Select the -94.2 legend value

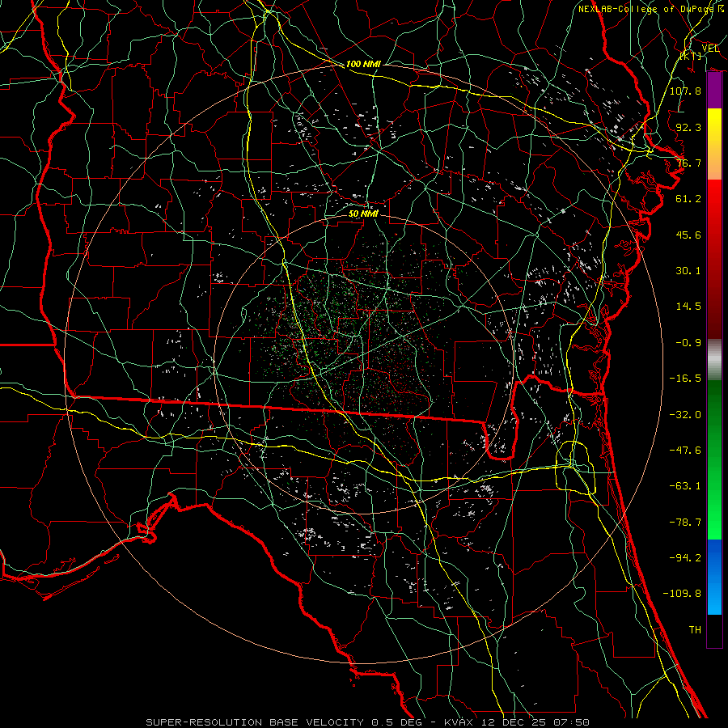(x=685, y=557)
